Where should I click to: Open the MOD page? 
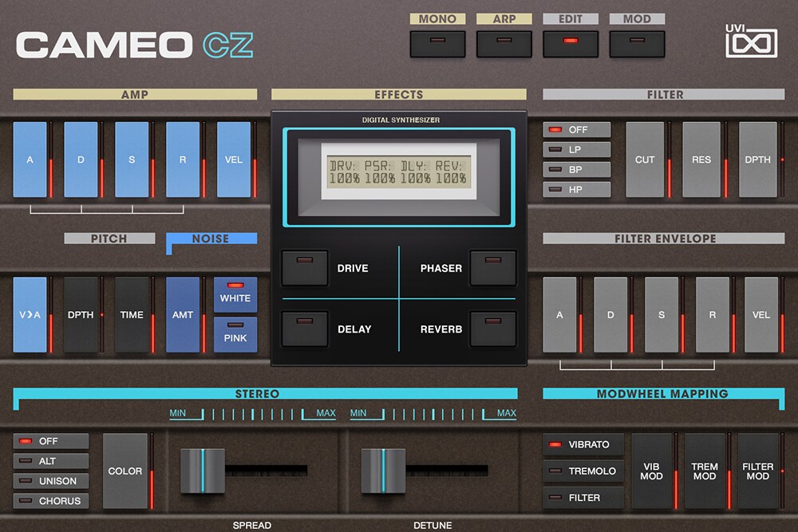pos(637,43)
